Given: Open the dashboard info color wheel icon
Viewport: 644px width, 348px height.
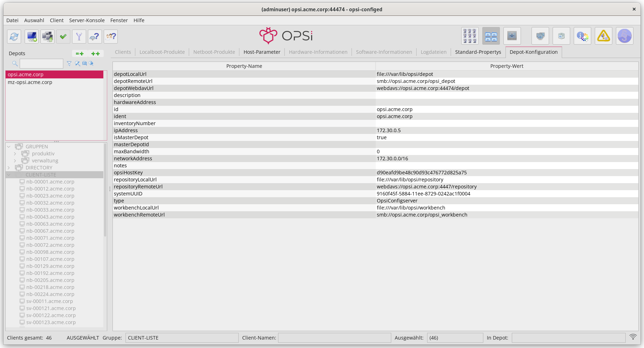Looking at the screenshot, I should [582, 36].
